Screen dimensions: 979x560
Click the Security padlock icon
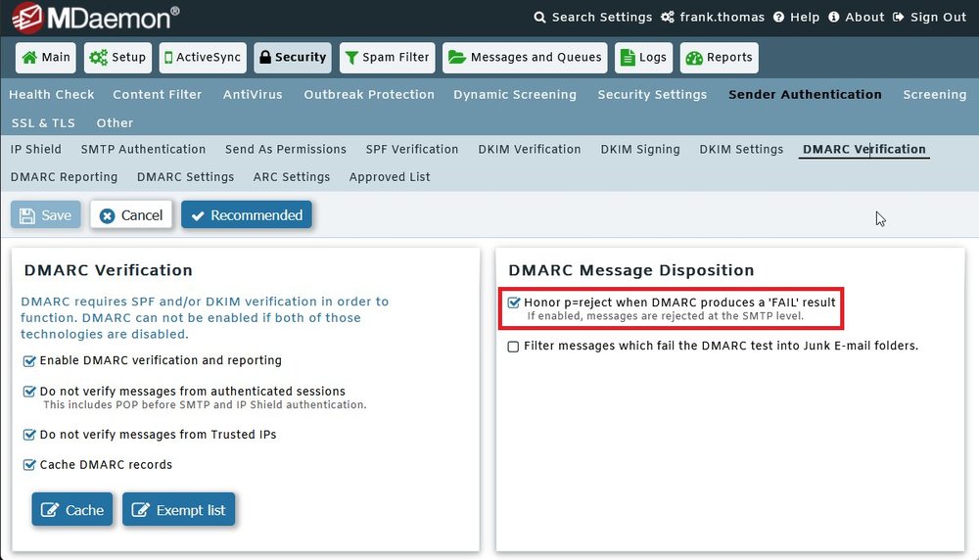(264, 58)
